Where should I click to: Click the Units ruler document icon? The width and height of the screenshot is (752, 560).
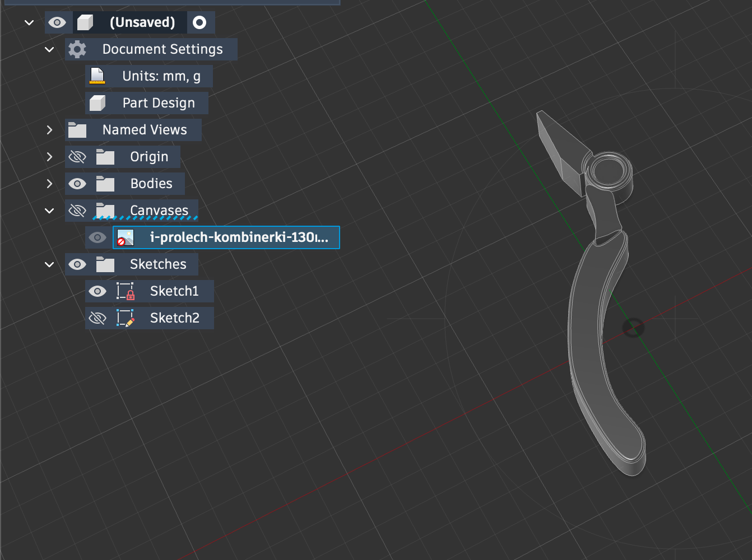click(x=98, y=76)
